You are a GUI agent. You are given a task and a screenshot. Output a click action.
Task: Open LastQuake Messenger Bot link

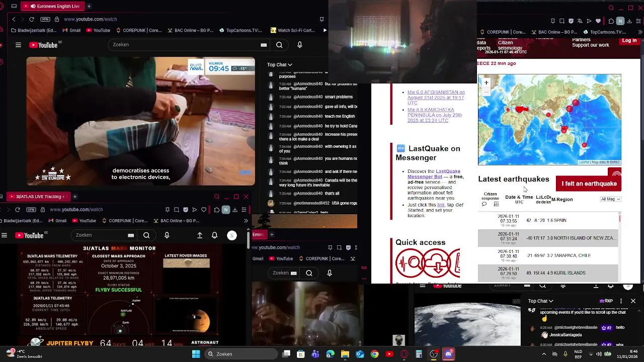click(434, 174)
